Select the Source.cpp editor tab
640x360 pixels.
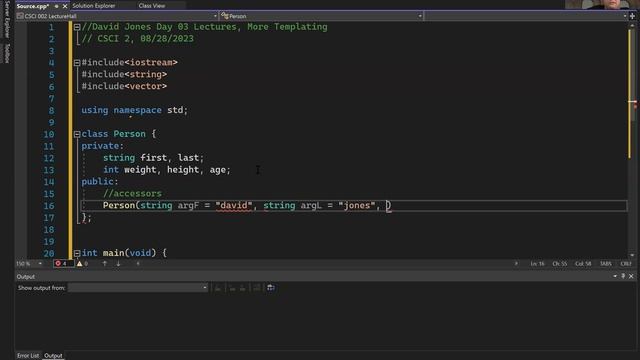click(33, 6)
